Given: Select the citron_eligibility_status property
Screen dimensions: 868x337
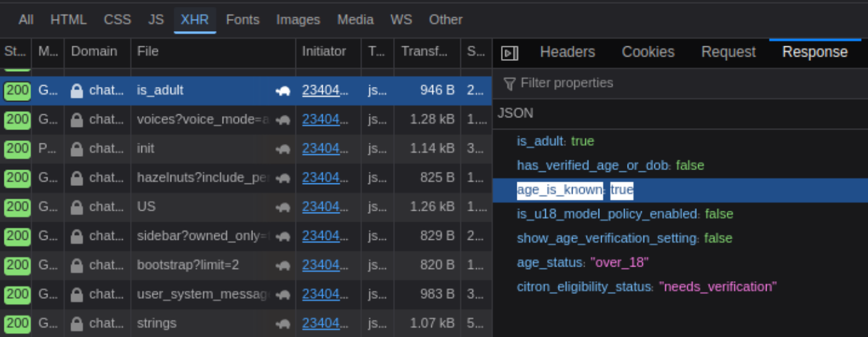Looking at the screenshot, I should tap(680, 287).
